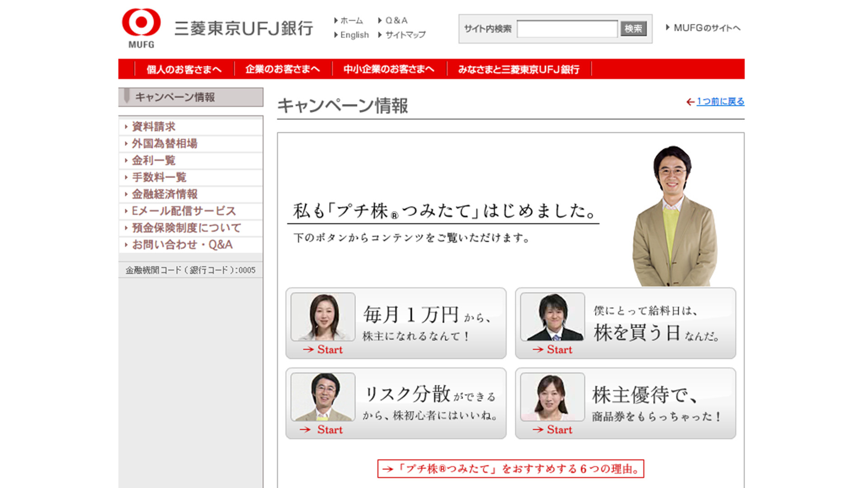
Task: Click the 検索 search button
Action: [x=633, y=29]
